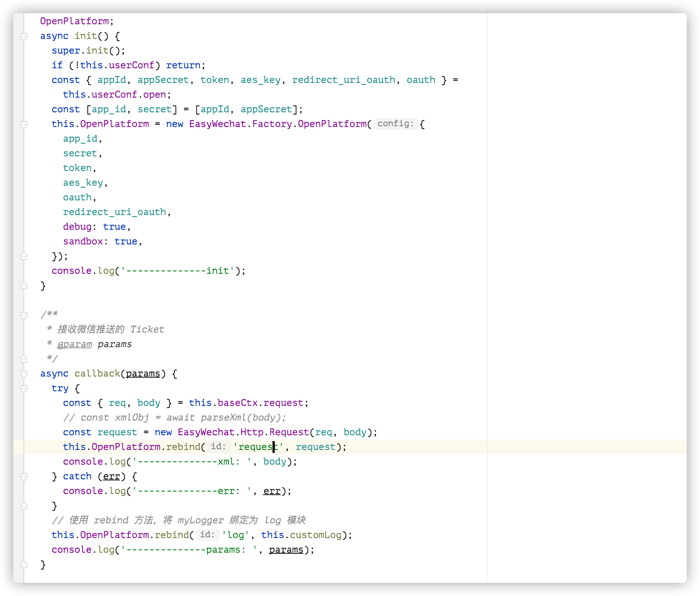Collapse the async init method
Image resolution: width=700 pixels, height=596 pixels.
24,36
